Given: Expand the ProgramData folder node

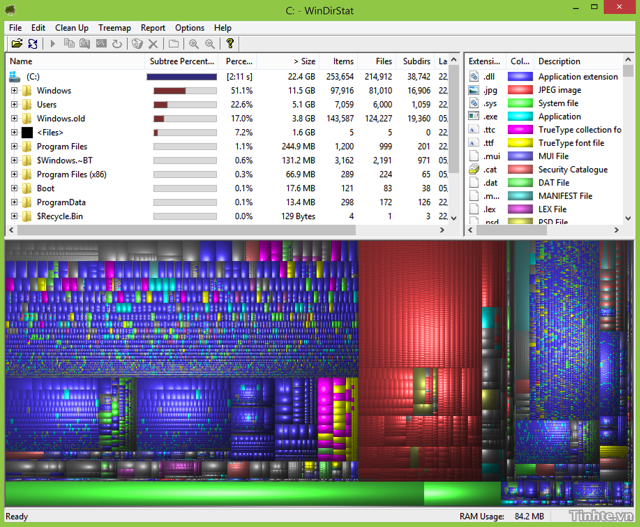Looking at the screenshot, I should click(14, 202).
